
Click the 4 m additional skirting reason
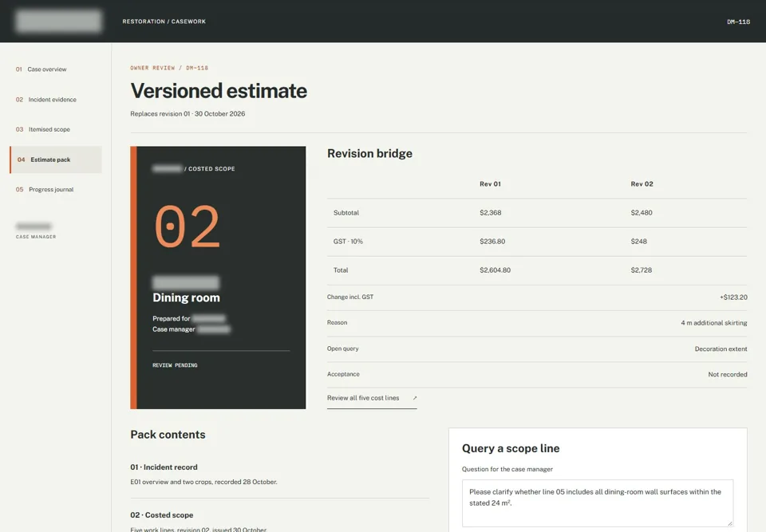pyautogui.click(x=713, y=323)
